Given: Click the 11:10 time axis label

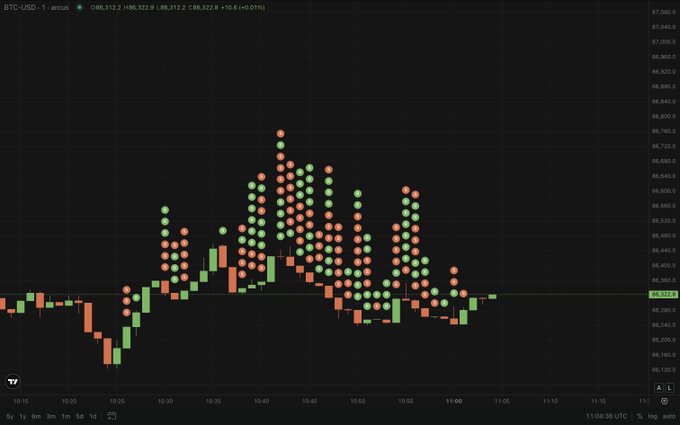Looking at the screenshot, I should coord(550,401).
